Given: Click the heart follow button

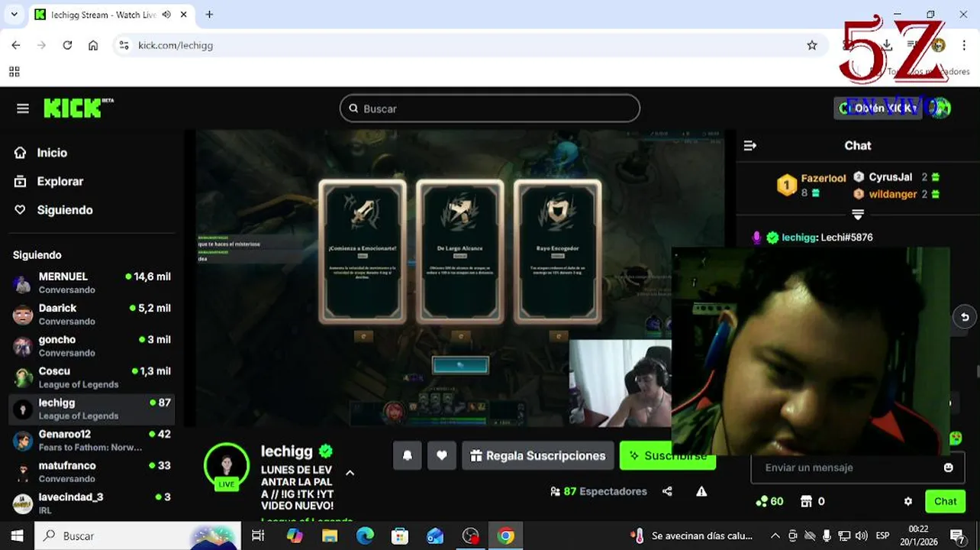Looking at the screenshot, I should coord(442,455).
